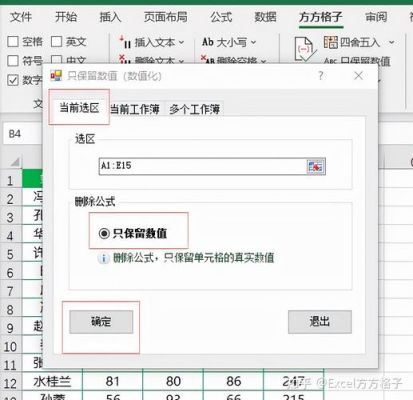Click the cell with value 80
The height and width of the screenshot is (400, 413).
point(173,382)
